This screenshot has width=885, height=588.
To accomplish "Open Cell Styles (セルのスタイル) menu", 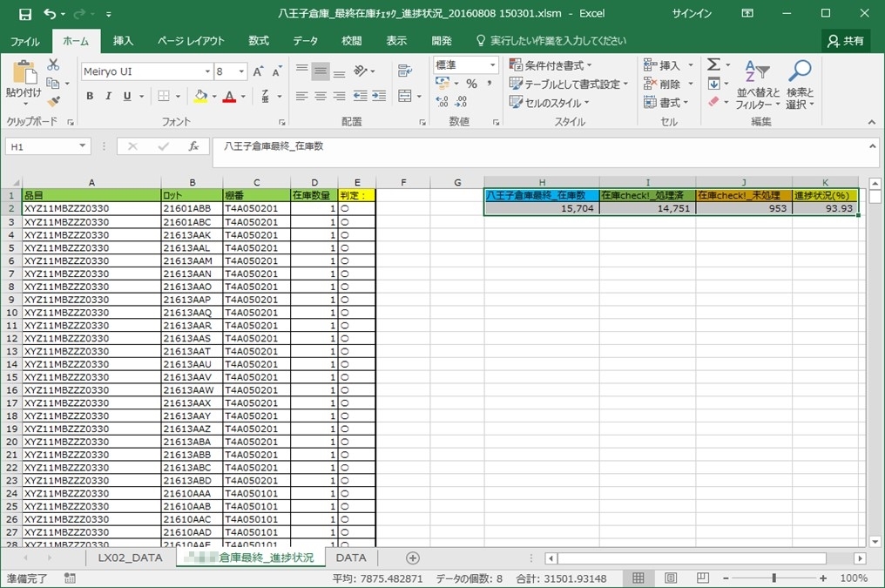I will click(549, 102).
